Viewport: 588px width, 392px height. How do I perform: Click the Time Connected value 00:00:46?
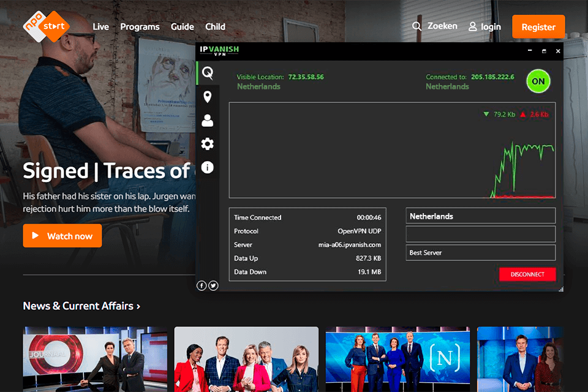[369, 217]
